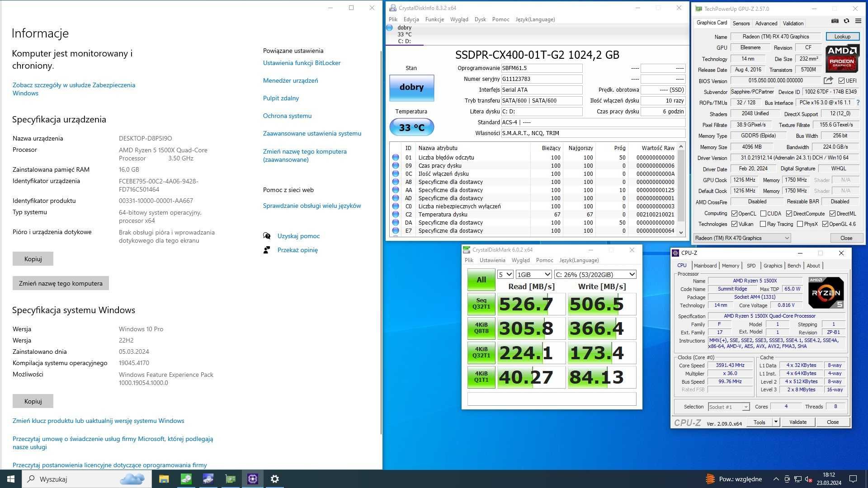Open Funkcje menu in CrystalDiskInfo
The height and width of the screenshot is (488, 868).
tap(434, 19)
